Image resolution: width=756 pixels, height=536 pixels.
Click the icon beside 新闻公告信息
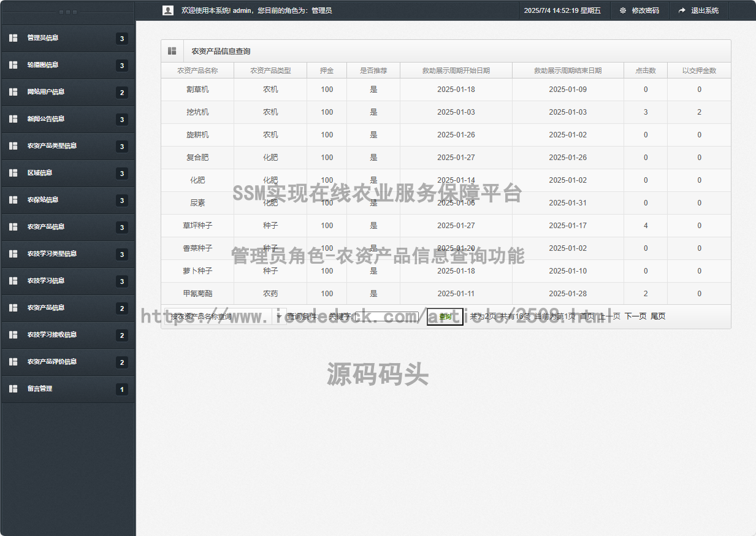point(13,119)
